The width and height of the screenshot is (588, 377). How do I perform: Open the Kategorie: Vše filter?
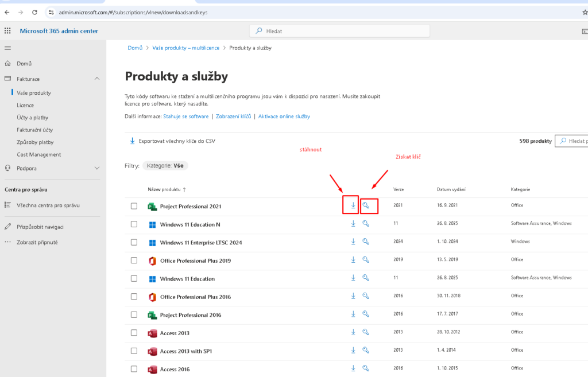pyautogui.click(x=165, y=166)
